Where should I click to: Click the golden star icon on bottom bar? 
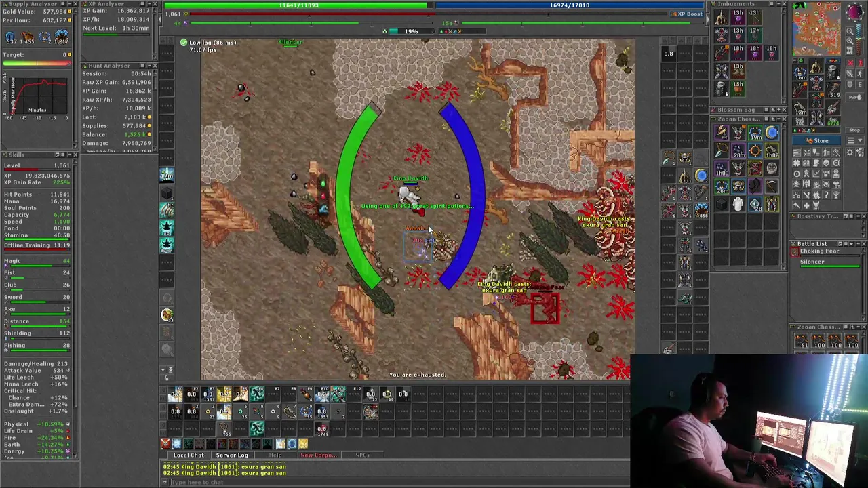point(302,444)
